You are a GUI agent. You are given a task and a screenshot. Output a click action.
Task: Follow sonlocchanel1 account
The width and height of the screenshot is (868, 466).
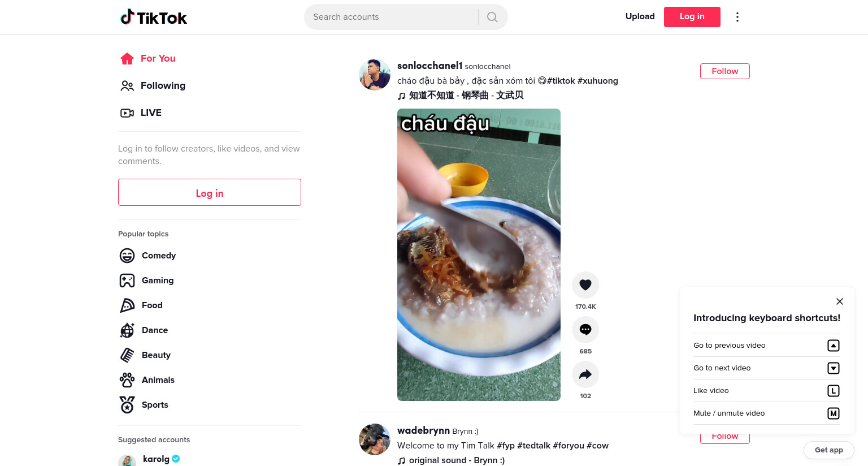click(725, 71)
